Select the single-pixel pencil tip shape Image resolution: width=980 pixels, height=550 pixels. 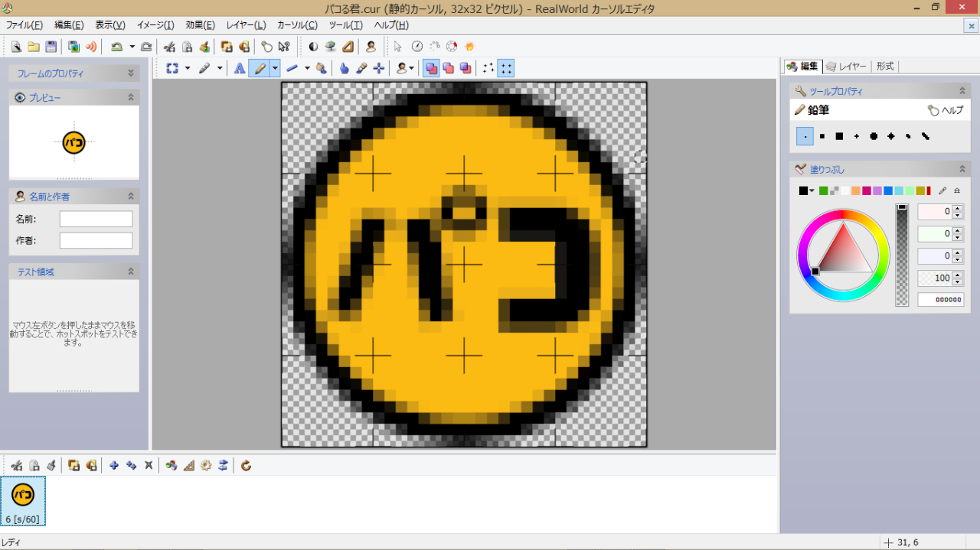click(805, 136)
